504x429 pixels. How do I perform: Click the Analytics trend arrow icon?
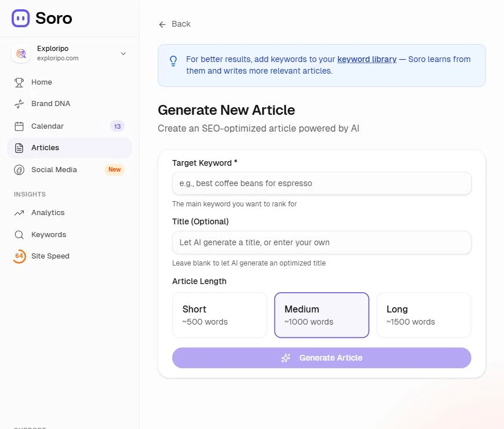click(19, 213)
